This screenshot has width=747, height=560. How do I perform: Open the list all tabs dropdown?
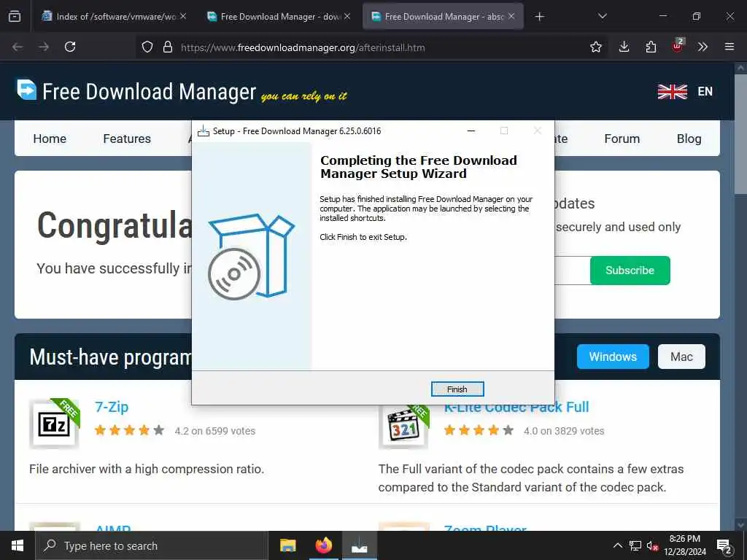(x=602, y=16)
